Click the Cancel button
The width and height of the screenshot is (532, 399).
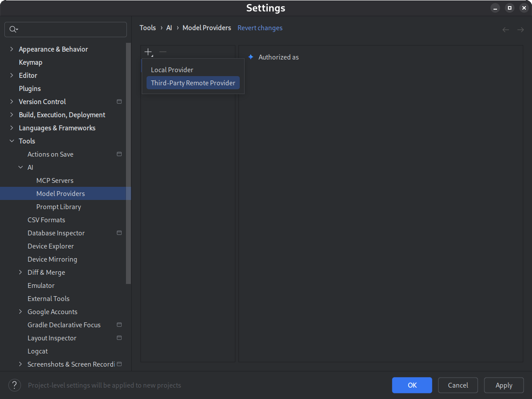click(458, 385)
